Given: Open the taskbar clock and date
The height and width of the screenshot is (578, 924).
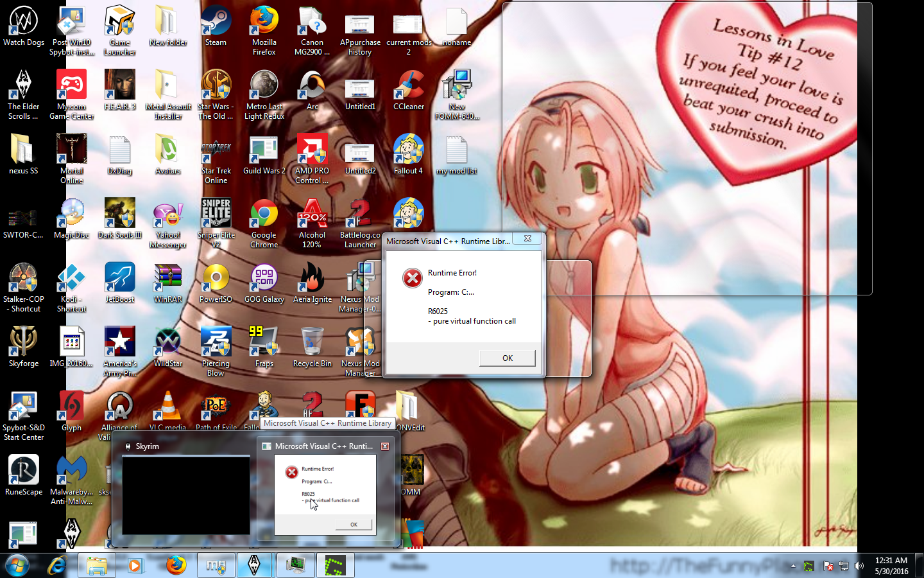Looking at the screenshot, I should click(891, 566).
